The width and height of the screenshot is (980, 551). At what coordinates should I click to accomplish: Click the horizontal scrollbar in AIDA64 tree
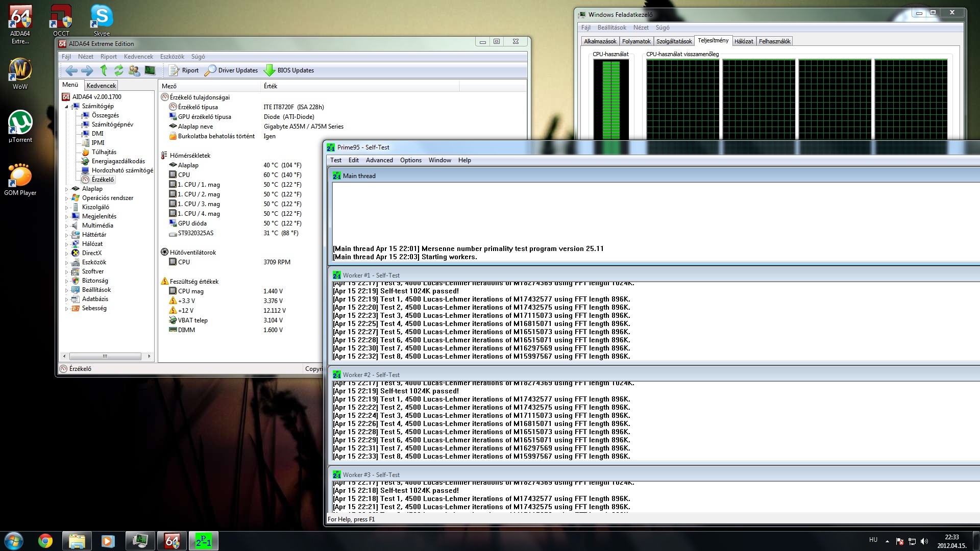pos(105,356)
